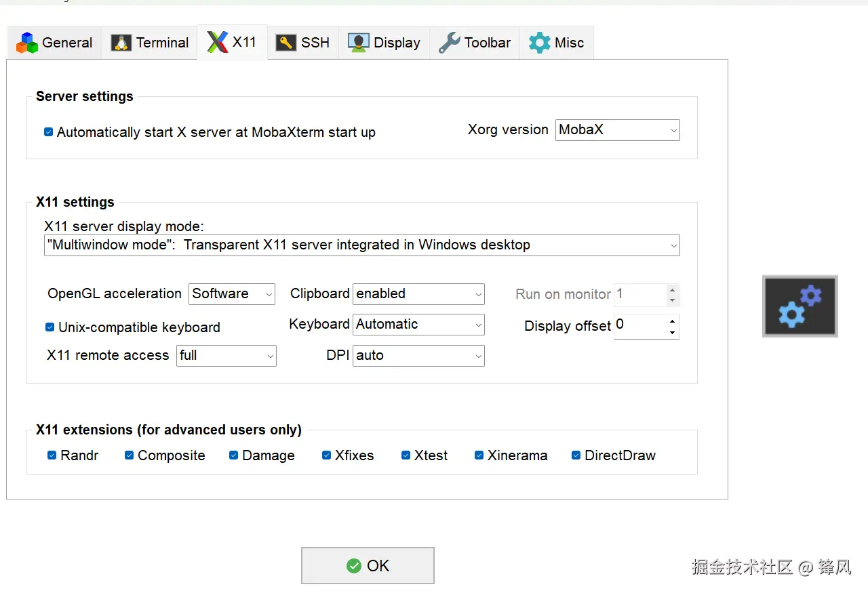The width and height of the screenshot is (868, 593).
Task: Click the "X11 server display mode:" label
Action: pyautogui.click(x=124, y=226)
